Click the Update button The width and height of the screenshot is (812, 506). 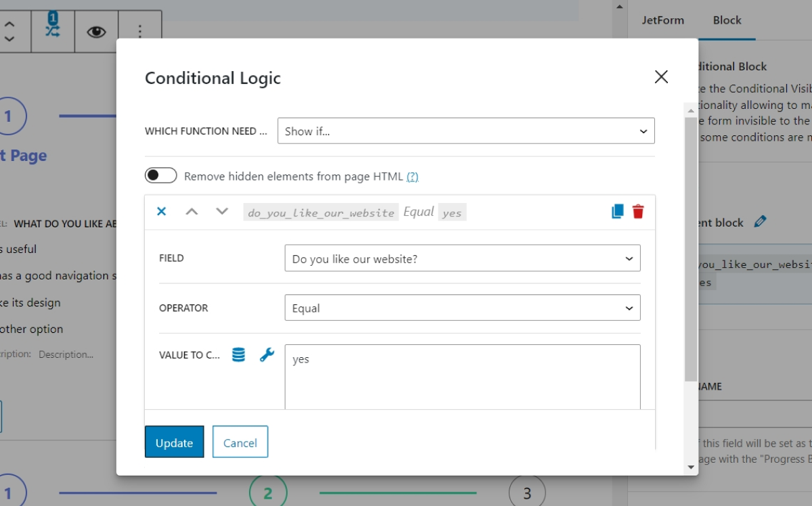point(174,442)
